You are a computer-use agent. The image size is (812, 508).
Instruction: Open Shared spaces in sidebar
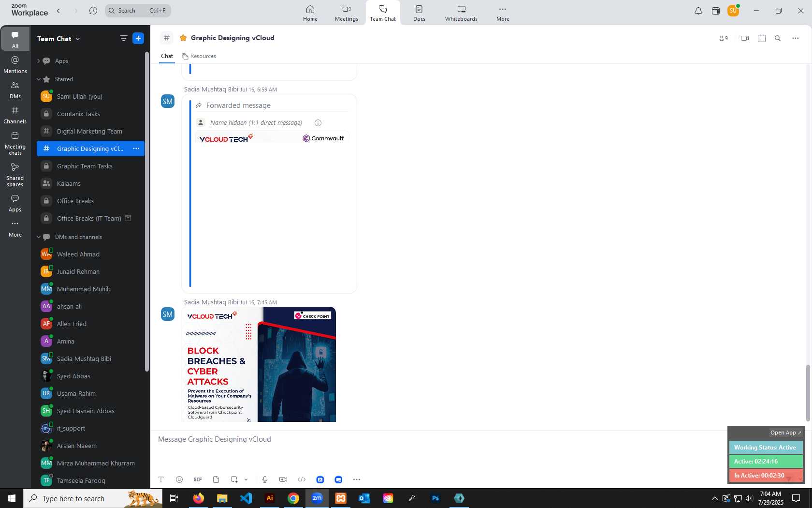click(15, 175)
